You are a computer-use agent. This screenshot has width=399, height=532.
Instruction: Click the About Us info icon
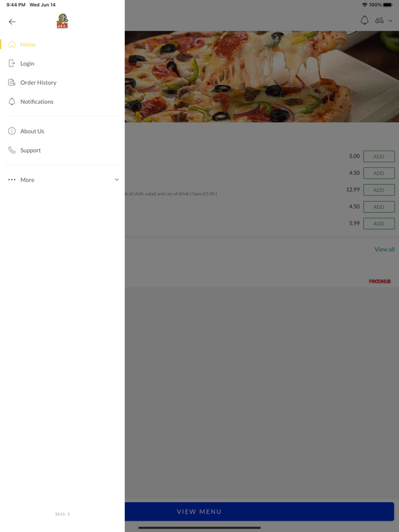click(x=12, y=131)
